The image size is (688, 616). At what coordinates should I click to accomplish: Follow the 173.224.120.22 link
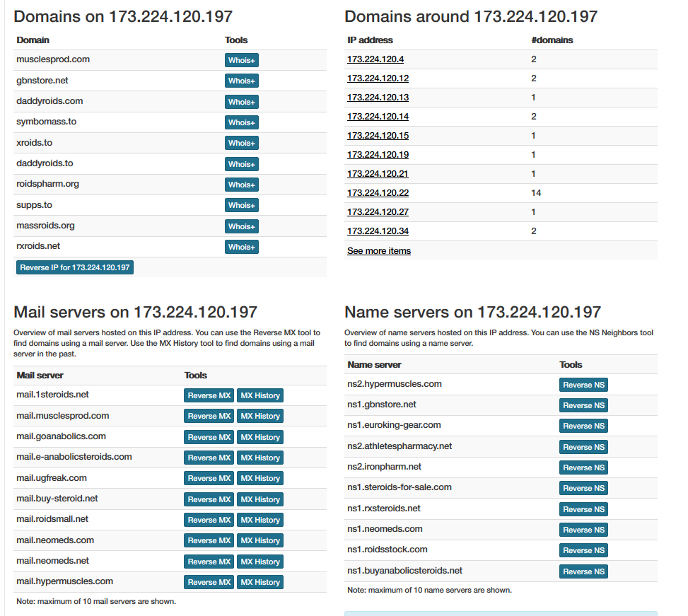[378, 193]
